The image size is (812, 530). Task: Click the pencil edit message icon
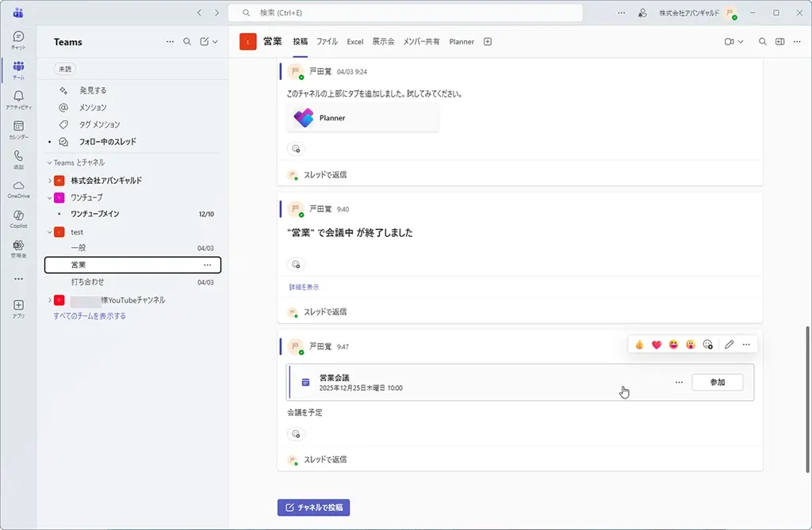[x=729, y=345]
